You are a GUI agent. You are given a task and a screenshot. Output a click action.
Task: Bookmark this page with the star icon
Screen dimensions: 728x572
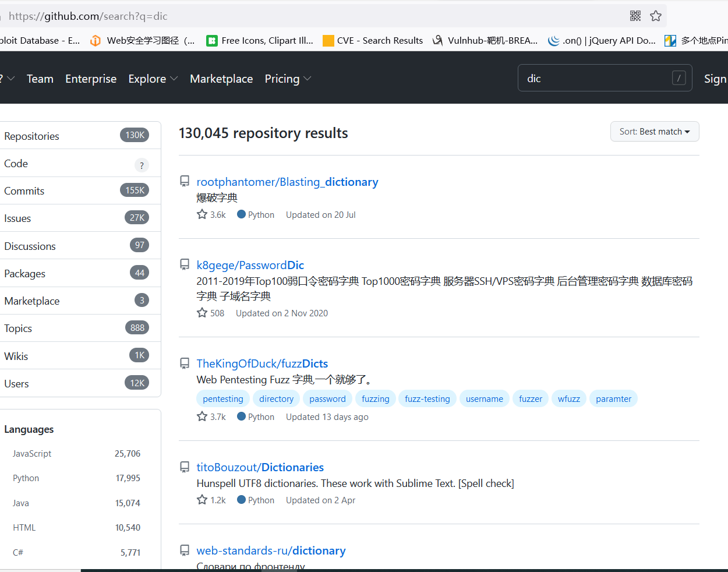pos(656,16)
